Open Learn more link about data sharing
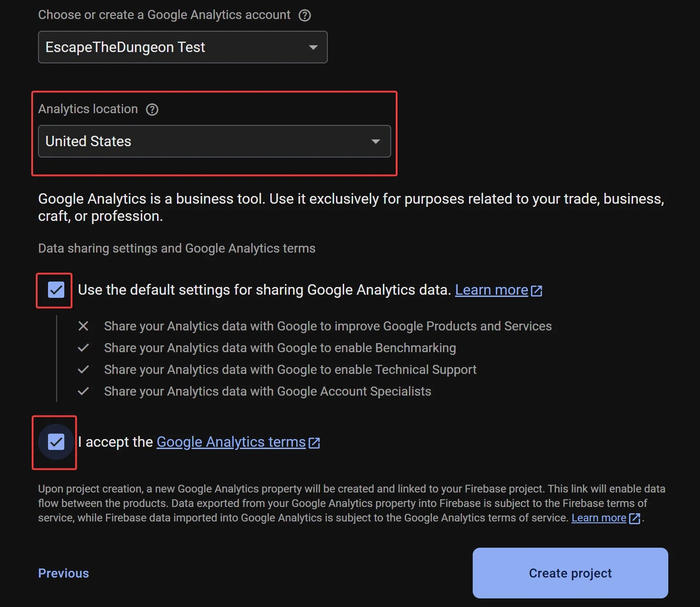700x607 pixels. point(491,290)
